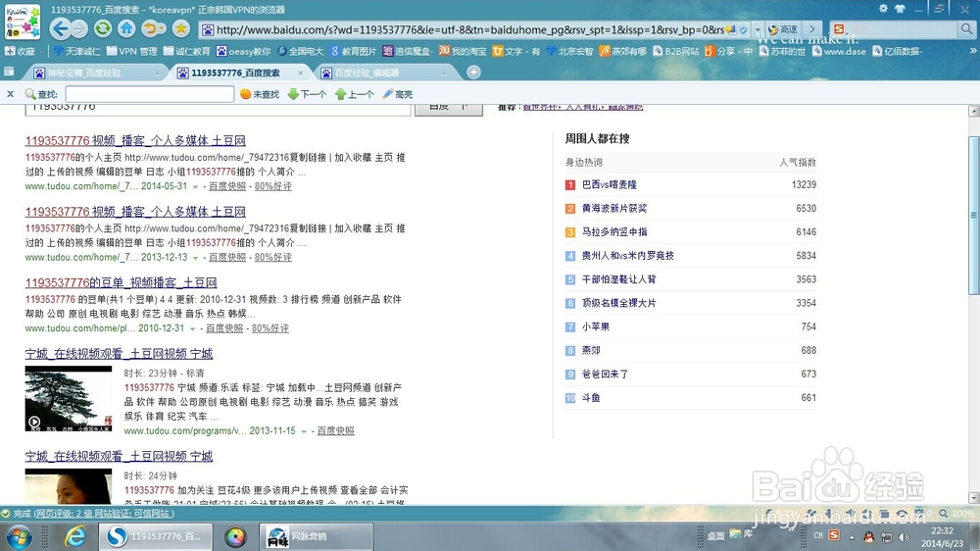Open 百度快照 for the 2010-12-31 result

click(x=224, y=328)
